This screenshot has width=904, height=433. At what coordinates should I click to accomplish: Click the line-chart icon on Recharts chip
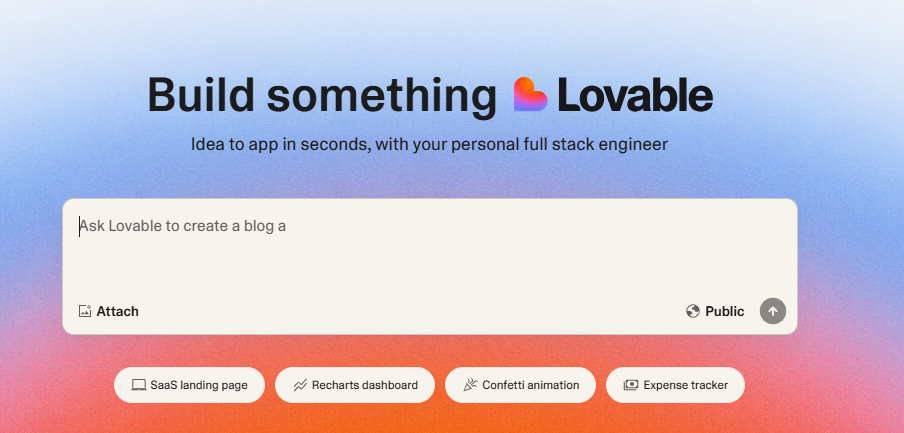pyautogui.click(x=300, y=385)
